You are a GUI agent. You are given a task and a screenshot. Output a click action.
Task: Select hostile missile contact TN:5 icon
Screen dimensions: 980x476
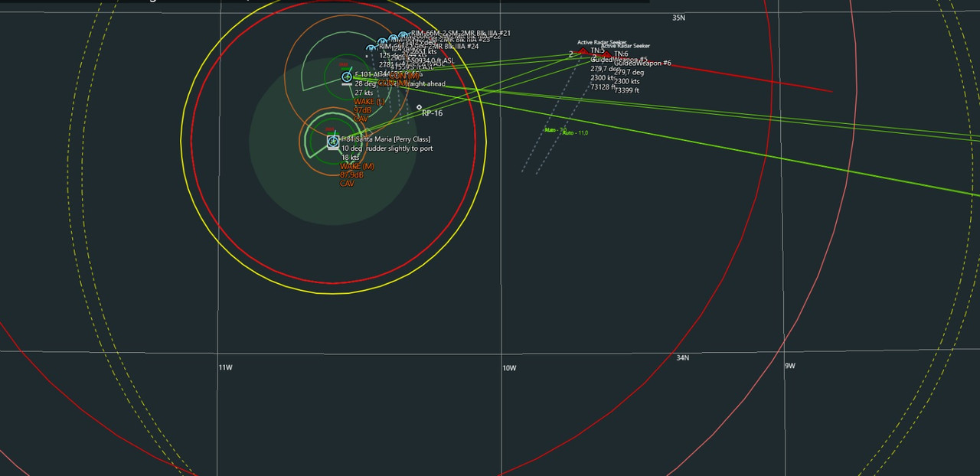(x=583, y=51)
